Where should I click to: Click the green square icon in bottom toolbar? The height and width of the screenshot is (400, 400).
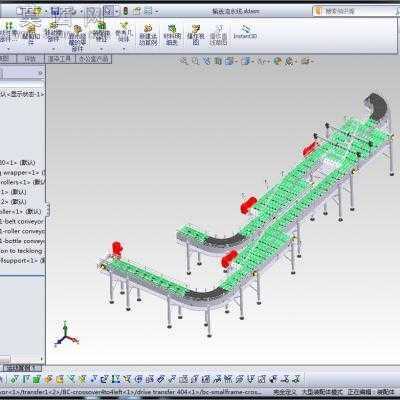coord(37,379)
